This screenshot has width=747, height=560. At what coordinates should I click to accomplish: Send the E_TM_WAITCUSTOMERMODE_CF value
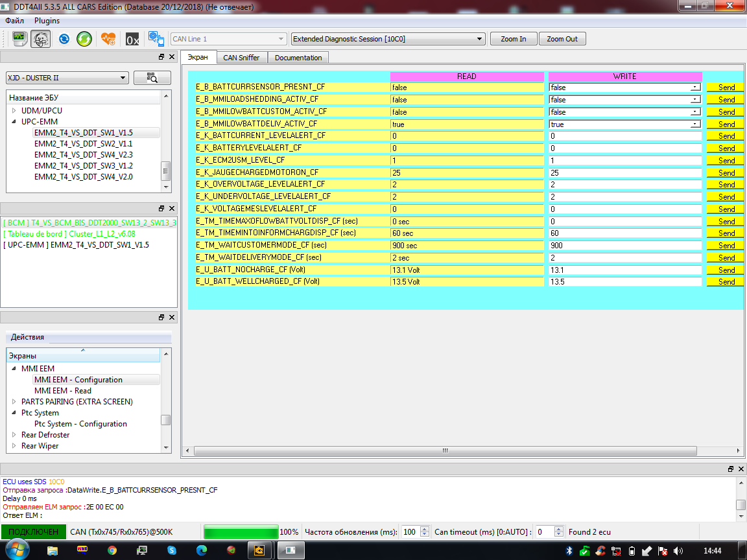(726, 246)
